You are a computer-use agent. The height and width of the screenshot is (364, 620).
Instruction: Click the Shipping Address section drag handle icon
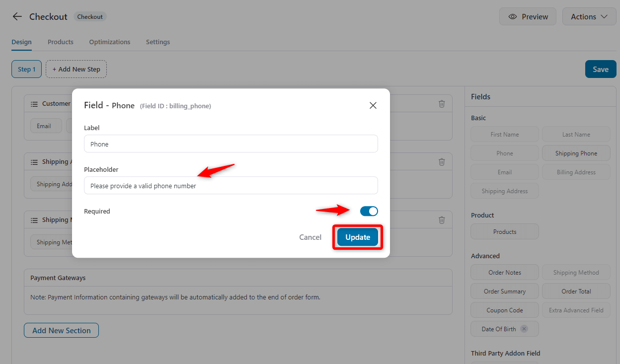coord(34,162)
